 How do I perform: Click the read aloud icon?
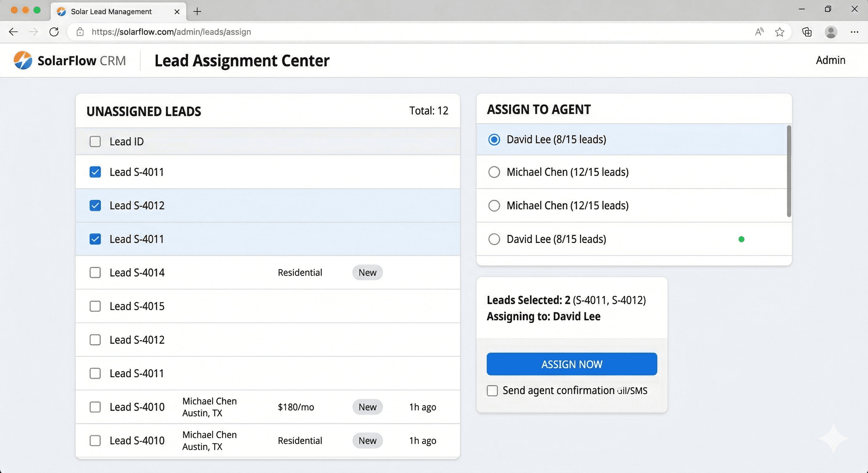[759, 32]
